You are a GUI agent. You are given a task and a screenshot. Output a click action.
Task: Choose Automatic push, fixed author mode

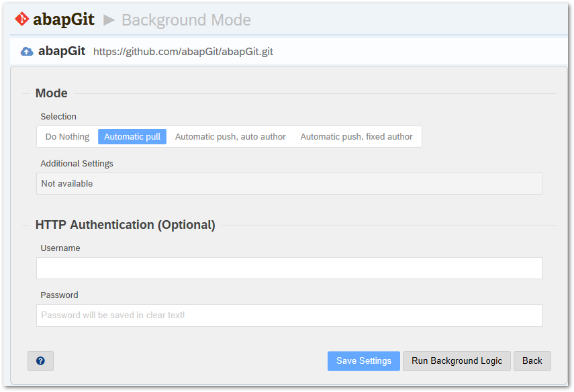coord(356,136)
